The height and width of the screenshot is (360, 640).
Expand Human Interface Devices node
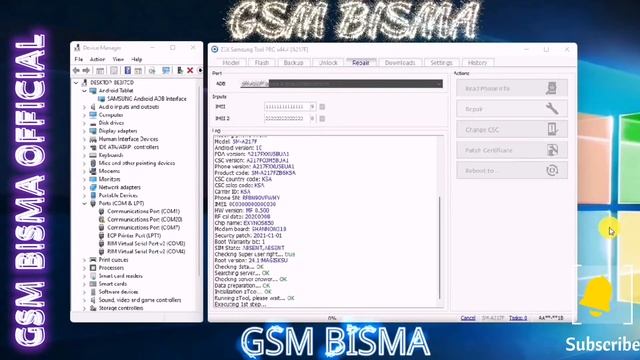tap(84, 139)
